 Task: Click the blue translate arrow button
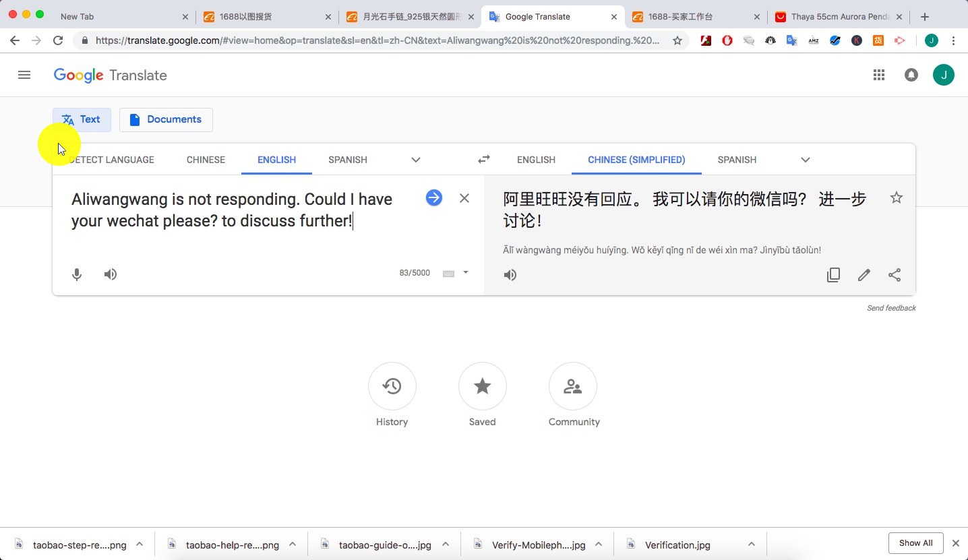pos(434,197)
